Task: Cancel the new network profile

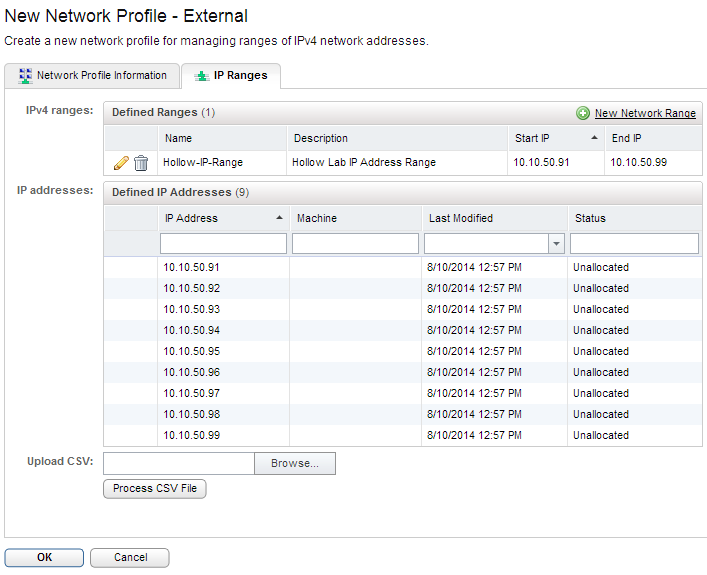Action: (130, 558)
